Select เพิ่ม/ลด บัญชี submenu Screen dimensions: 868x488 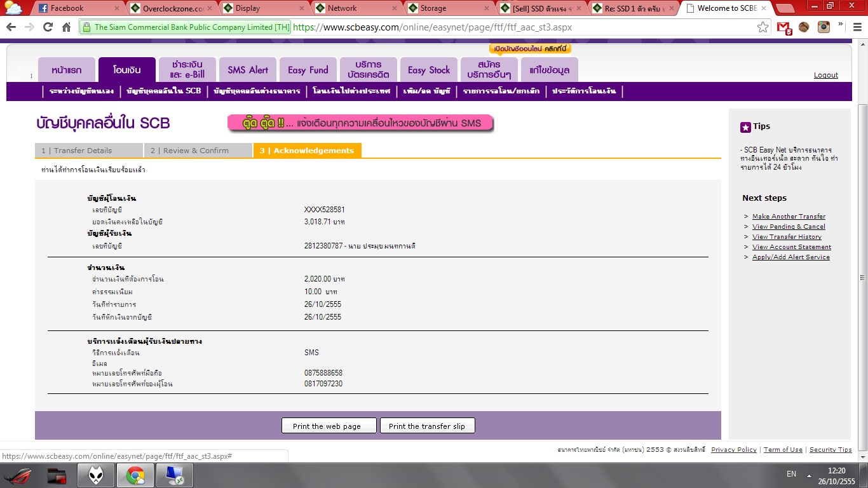coord(427,91)
